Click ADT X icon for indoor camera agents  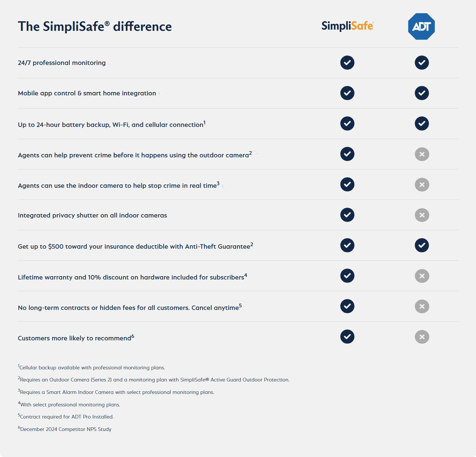[x=422, y=185]
